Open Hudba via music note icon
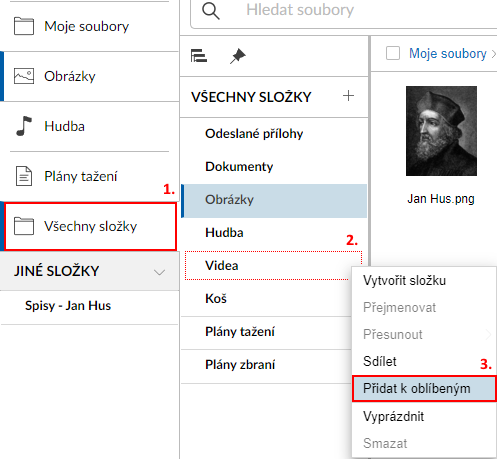 [24, 126]
